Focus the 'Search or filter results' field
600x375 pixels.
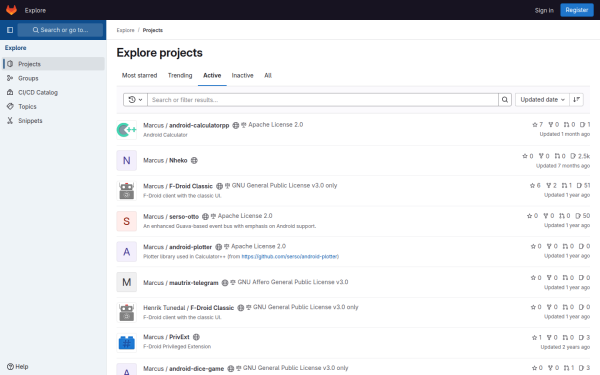coord(323,99)
